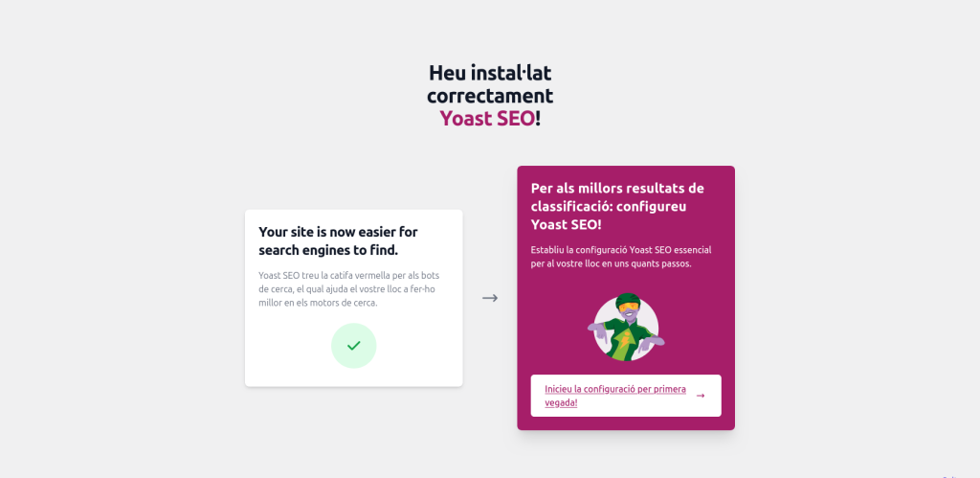Click the gray arrow between the two cards
The height and width of the screenshot is (478, 980).
(x=490, y=298)
